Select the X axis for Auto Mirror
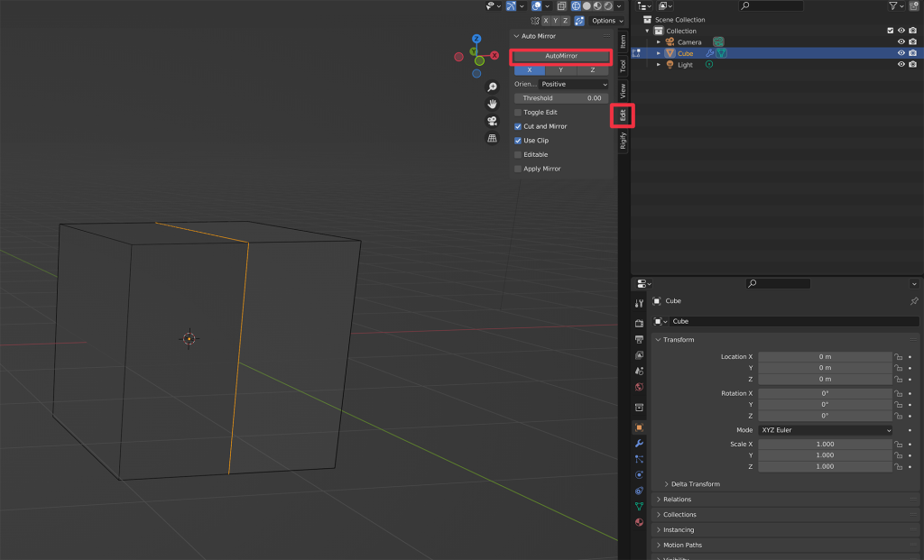 coord(530,70)
